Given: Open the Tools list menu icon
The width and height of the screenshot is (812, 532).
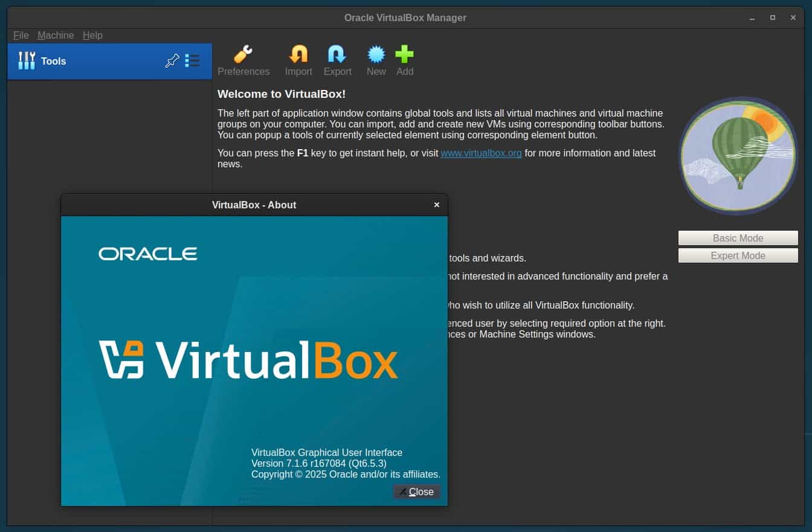Looking at the screenshot, I should point(192,61).
